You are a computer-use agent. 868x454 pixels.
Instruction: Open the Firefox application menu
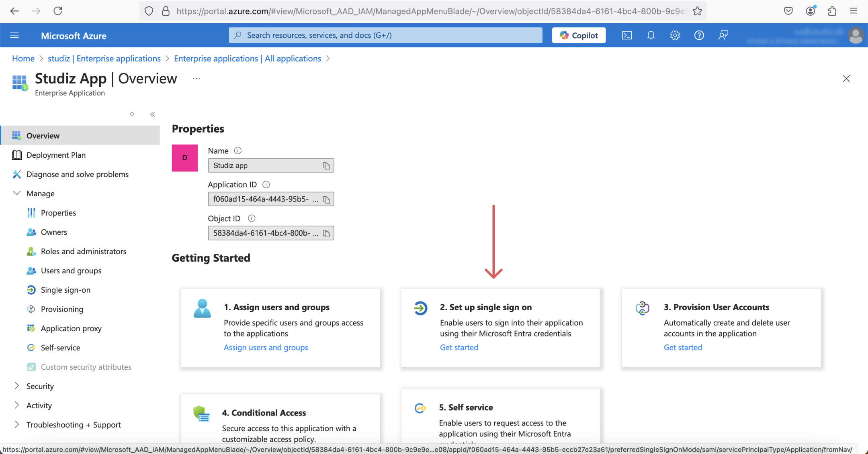(854, 11)
